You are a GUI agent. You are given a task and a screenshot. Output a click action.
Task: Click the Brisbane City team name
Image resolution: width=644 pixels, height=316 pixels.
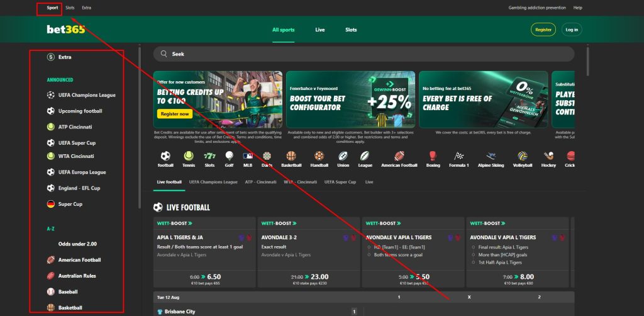coord(180,312)
